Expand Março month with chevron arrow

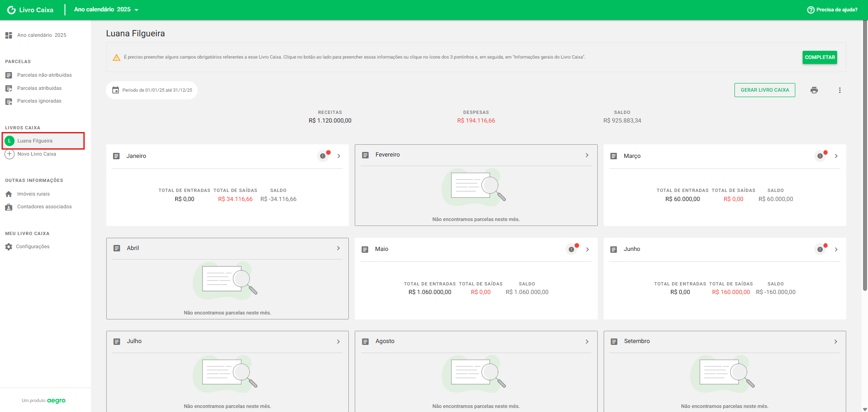tap(836, 156)
